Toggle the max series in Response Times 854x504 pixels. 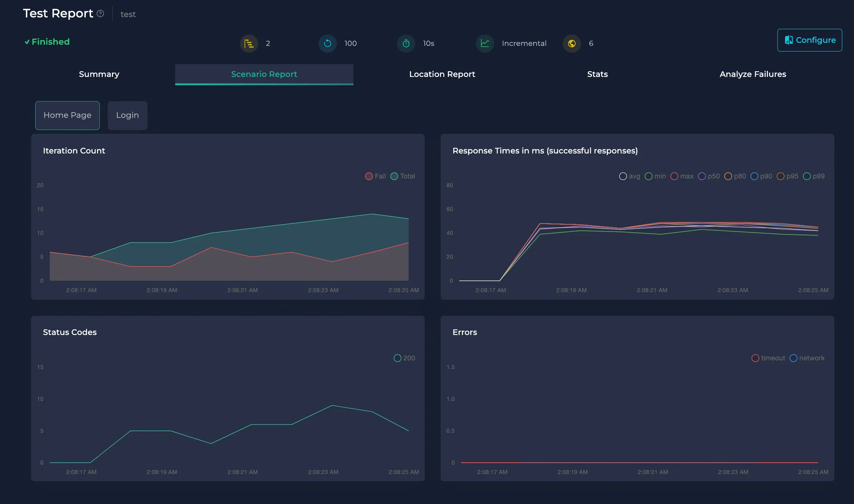[x=682, y=176]
